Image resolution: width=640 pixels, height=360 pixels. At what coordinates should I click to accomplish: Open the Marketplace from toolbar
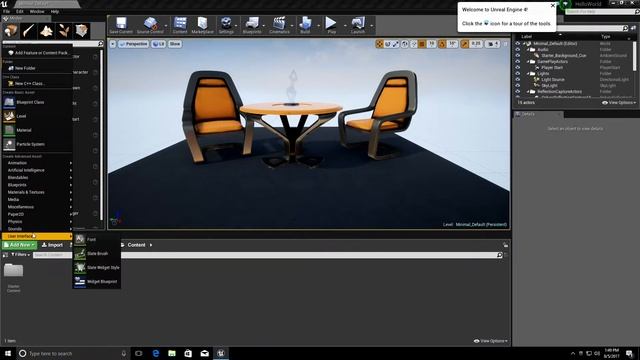pos(202,25)
